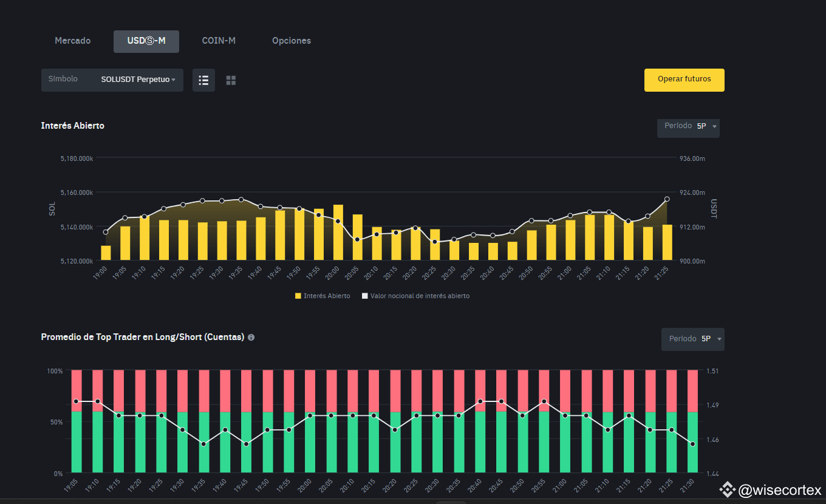Select the USDⓈ-M tab
Viewport: 826px width, 504px height.
[146, 41]
